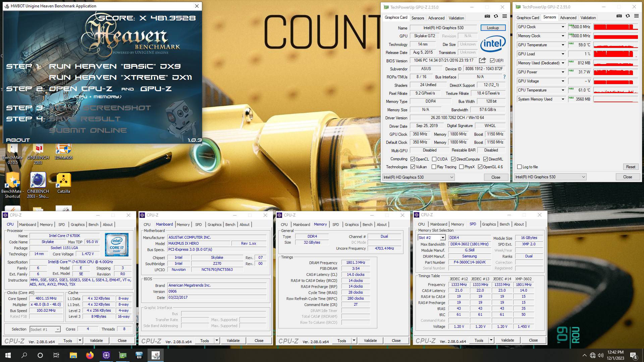Open the Slot #2 memory slot dropdown
Screen dimensions: 644x362
pos(431,238)
